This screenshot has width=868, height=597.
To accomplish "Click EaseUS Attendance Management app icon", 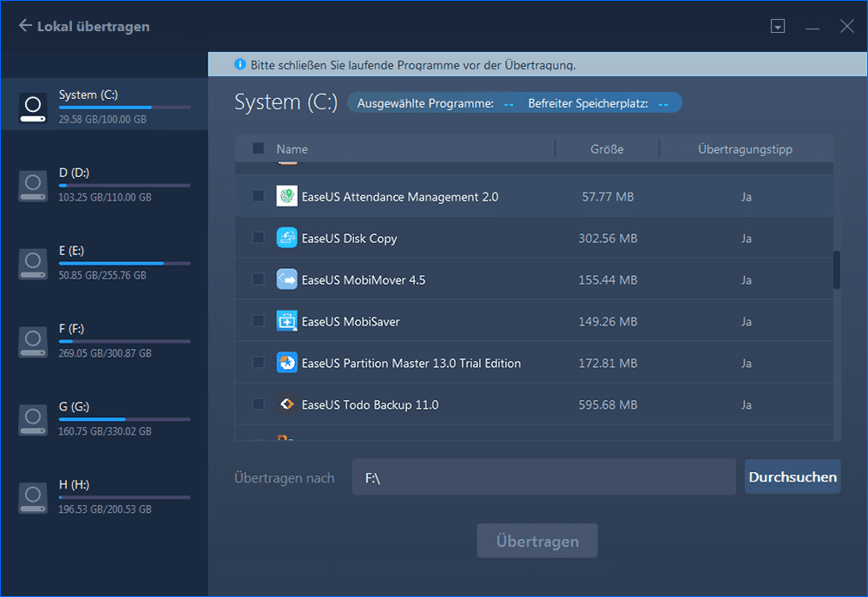I will point(286,196).
